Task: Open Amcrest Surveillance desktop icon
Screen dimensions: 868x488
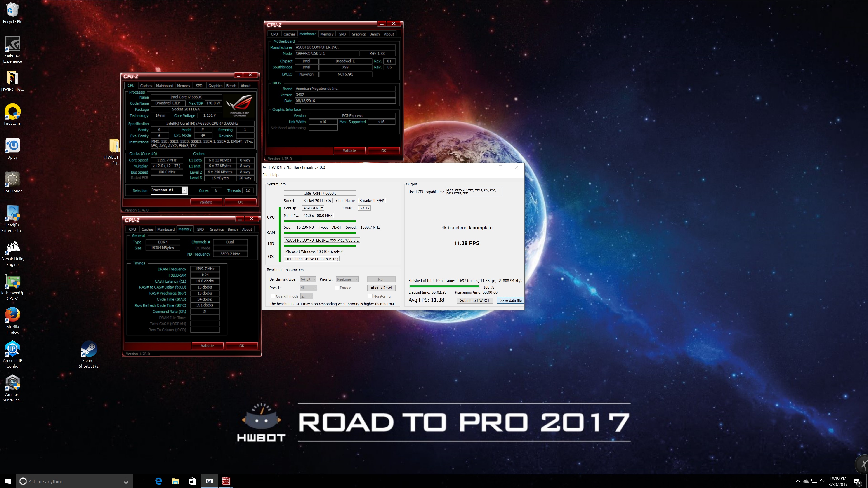Action: click(12, 388)
